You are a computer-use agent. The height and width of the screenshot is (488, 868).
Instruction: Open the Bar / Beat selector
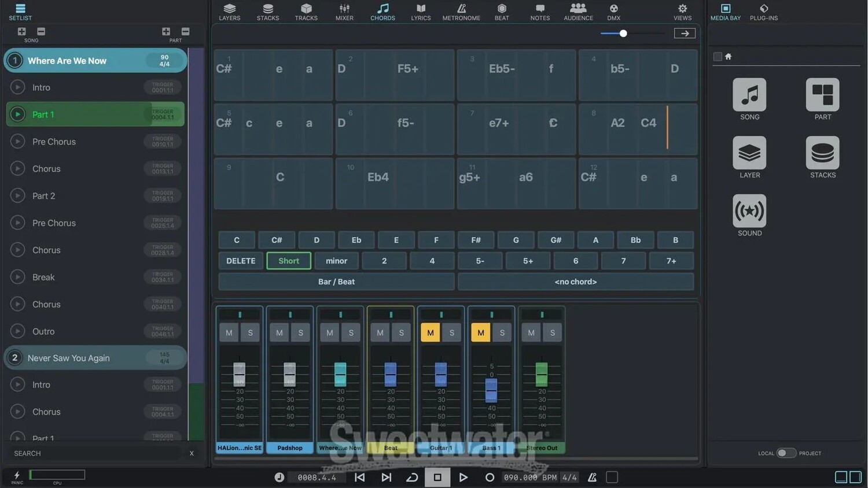(x=336, y=282)
